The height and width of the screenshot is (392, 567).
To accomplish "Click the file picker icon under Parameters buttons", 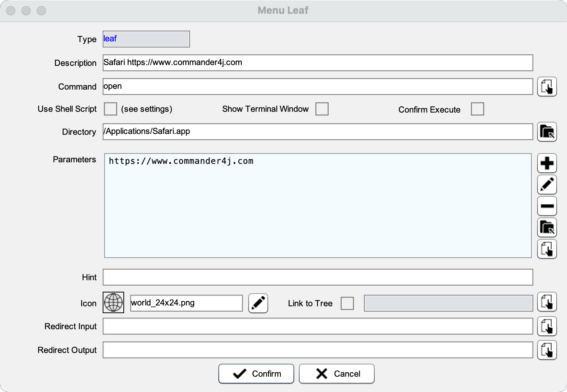I will click(547, 249).
